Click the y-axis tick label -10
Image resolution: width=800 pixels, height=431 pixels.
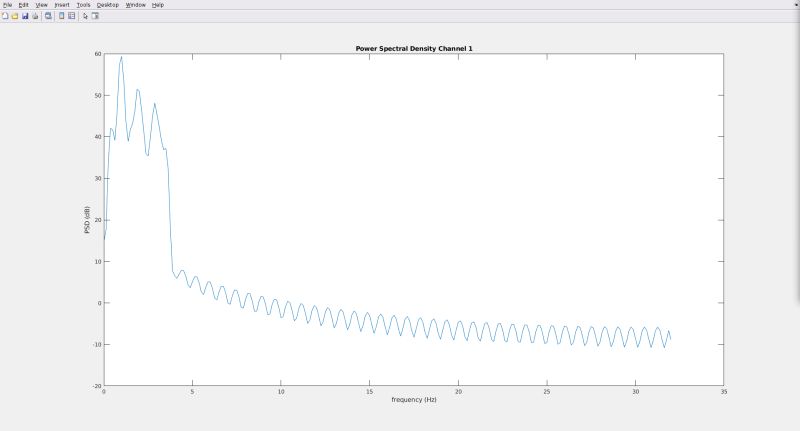pyautogui.click(x=97, y=344)
